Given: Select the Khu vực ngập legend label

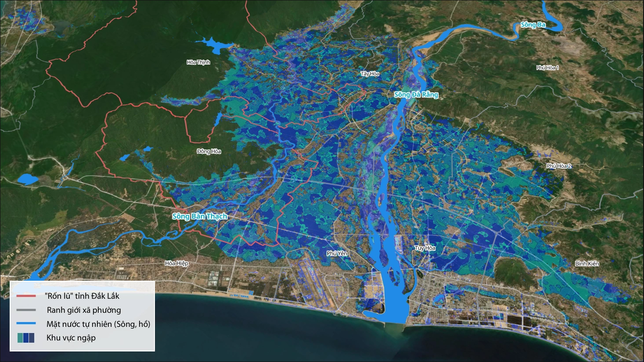Looking at the screenshot, I should (x=71, y=338).
